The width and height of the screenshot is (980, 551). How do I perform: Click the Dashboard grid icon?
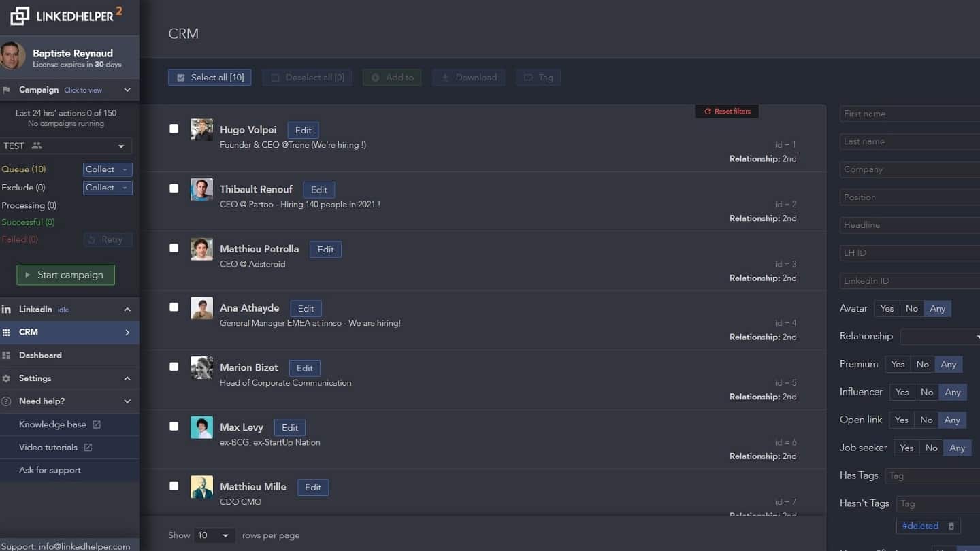6,355
